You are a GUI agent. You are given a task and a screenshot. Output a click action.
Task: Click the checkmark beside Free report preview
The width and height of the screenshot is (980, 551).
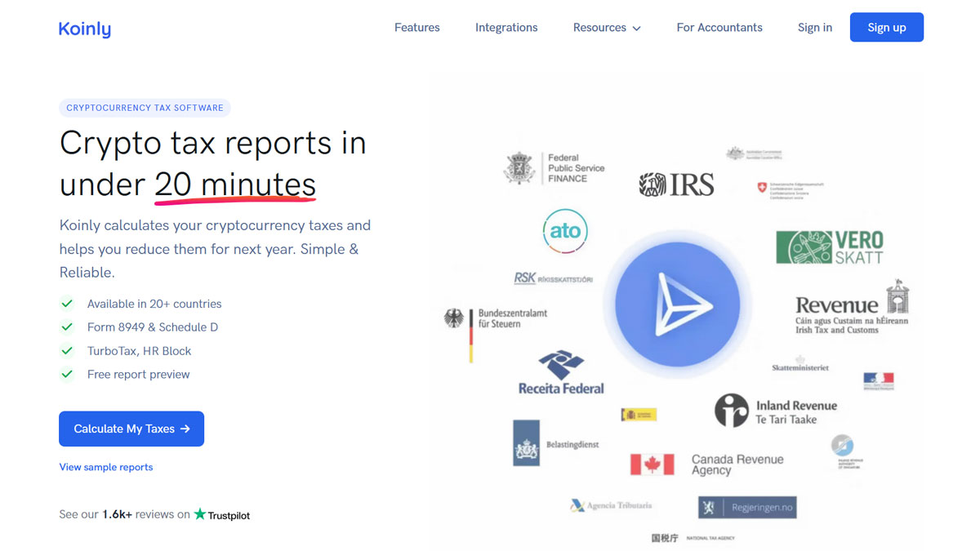[x=67, y=374]
